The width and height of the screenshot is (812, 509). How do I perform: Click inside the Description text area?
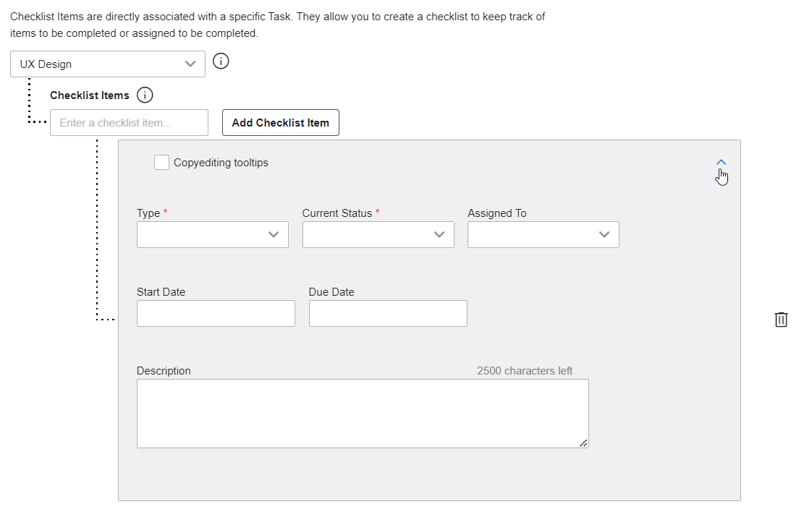(362, 412)
